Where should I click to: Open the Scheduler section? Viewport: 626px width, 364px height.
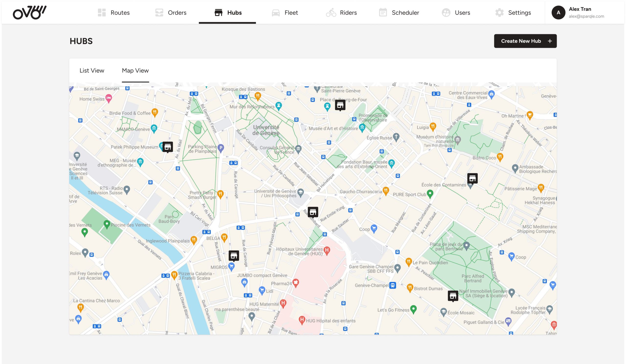(399, 12)
